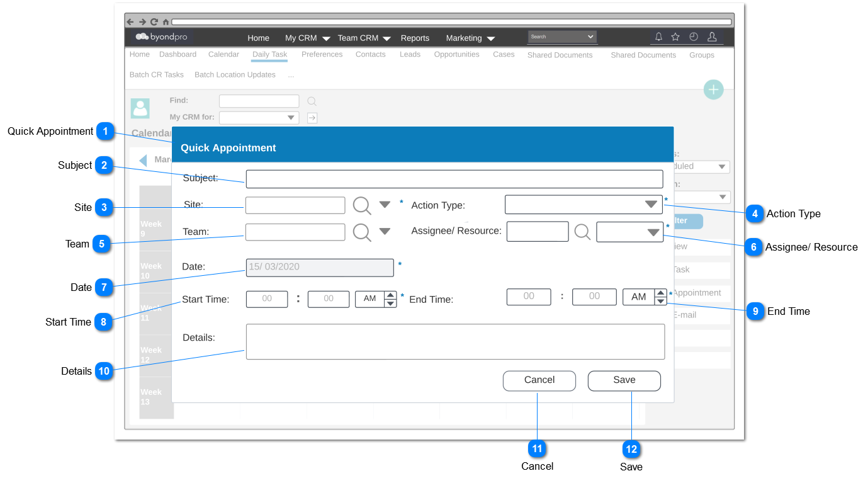
Task: Open the My CRM menu
Action: 308,38
